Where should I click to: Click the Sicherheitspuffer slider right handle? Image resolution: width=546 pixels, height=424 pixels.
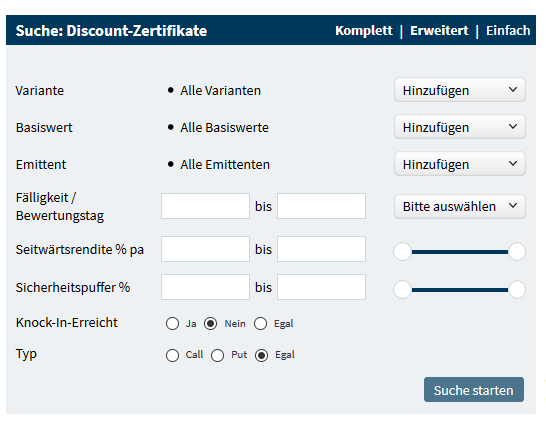coord(516,289)
